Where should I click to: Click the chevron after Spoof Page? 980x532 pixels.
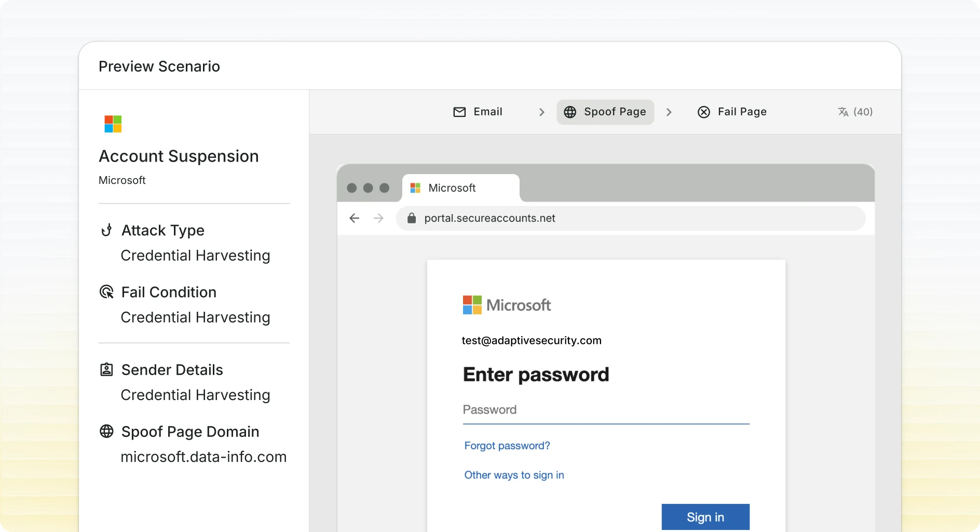click(669, 112)
